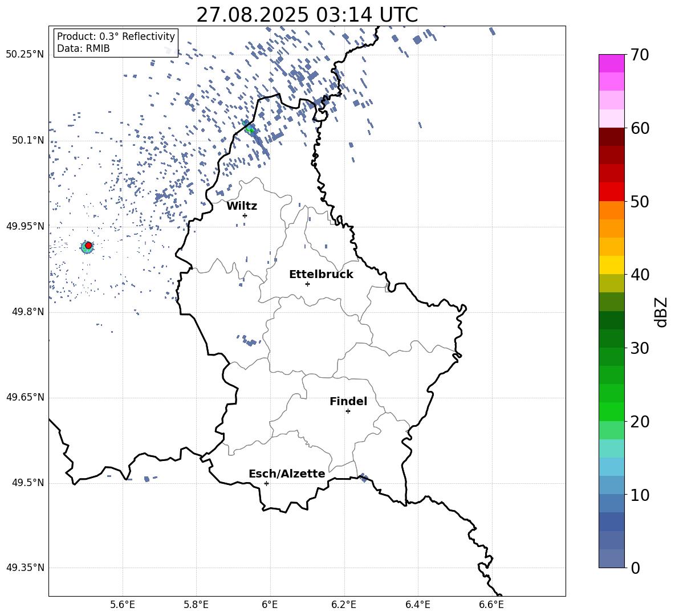
Task: Click the Ettelbruck location cross marker
Action: 307,284
